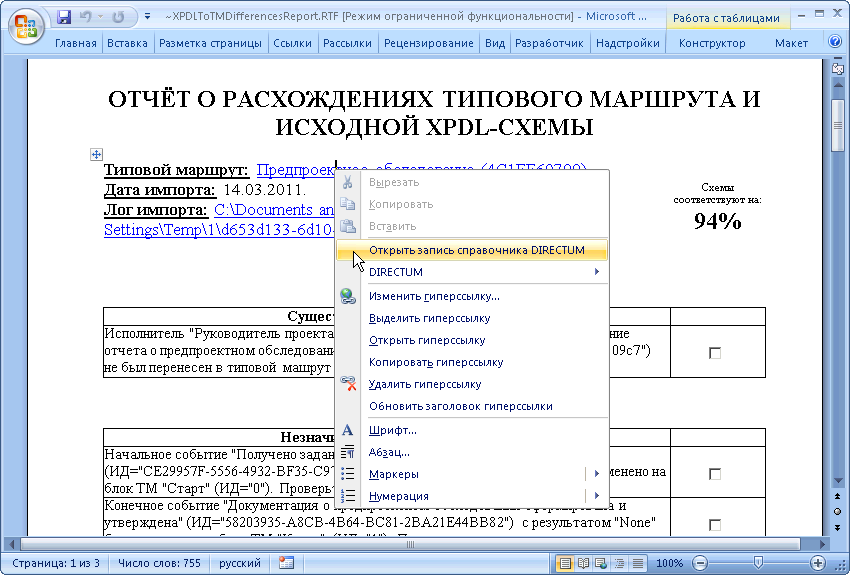Switch to Draft view
The height and width of the screenshot is (575, 850).
pos(638,563)
